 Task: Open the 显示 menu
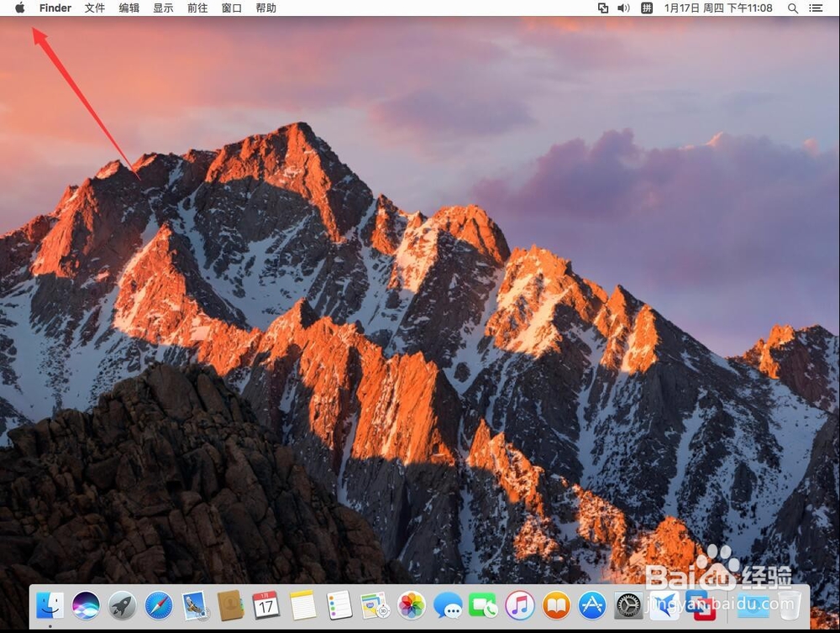(163, 8)
